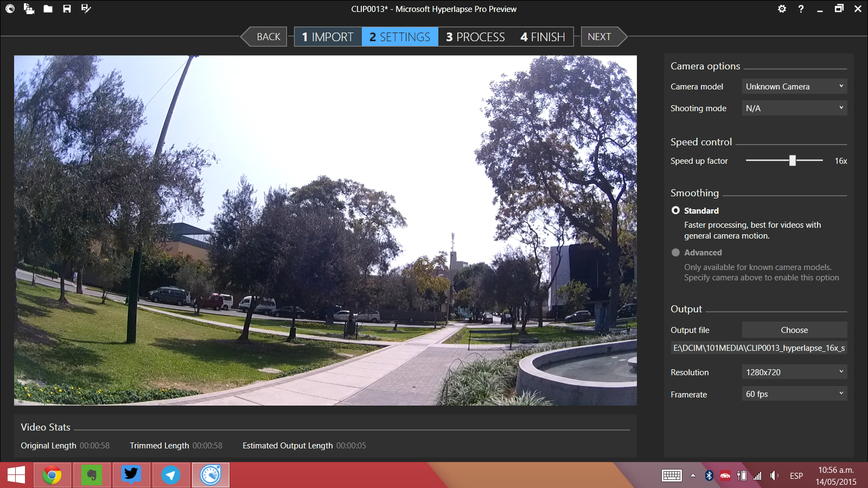868x488 pixels.
Task: Click Choose to set output file
Action: [x=794, y=330]
